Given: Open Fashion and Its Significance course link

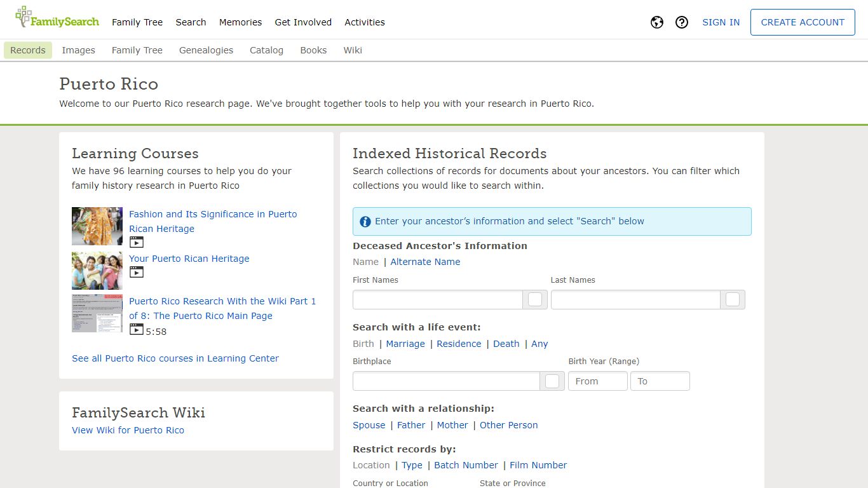Looking at the screenshot, I should click(x=213, y=221).
